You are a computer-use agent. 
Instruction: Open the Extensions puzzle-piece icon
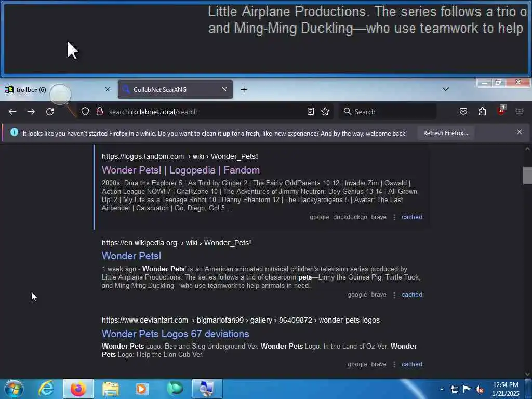click(x=483, y=111)
